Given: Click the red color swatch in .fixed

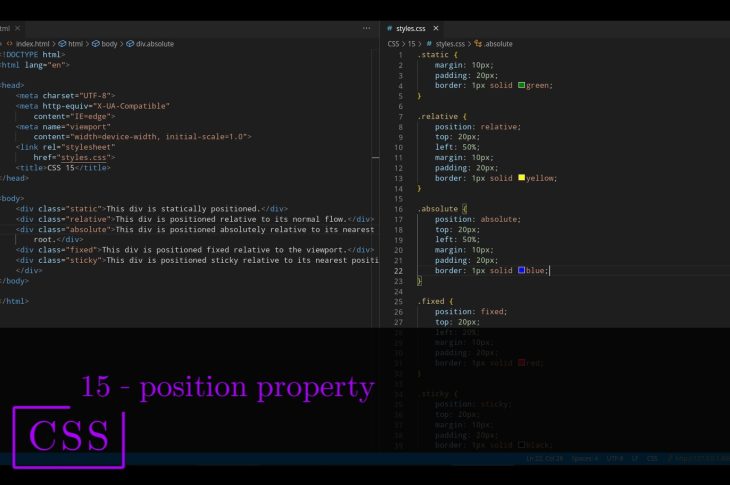Looking at the screenshot, I should 522,363.
